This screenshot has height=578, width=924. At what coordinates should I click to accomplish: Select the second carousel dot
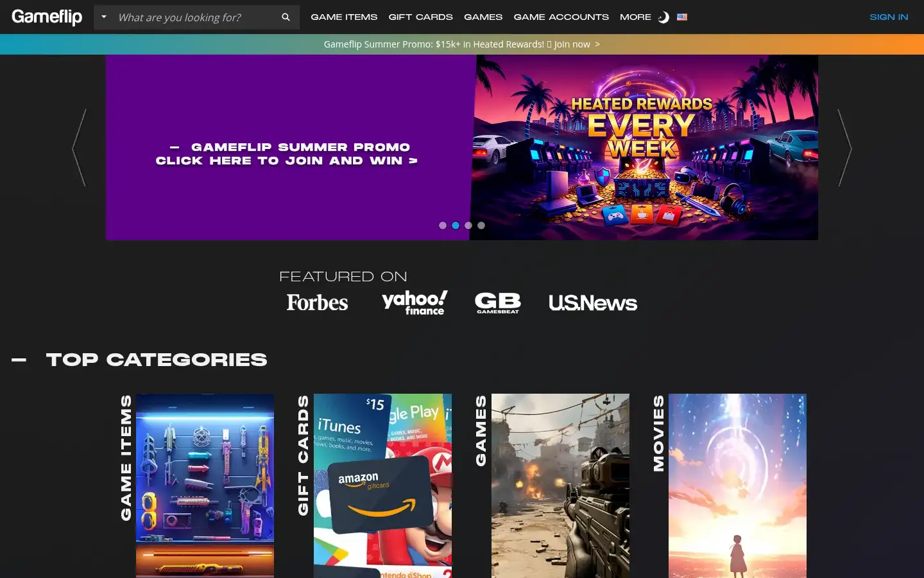click(x=455, y=225)
